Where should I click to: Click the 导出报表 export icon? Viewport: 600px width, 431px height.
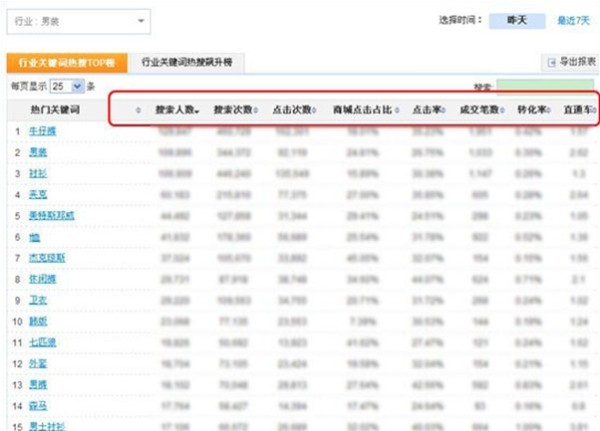[x=550, y=63]
